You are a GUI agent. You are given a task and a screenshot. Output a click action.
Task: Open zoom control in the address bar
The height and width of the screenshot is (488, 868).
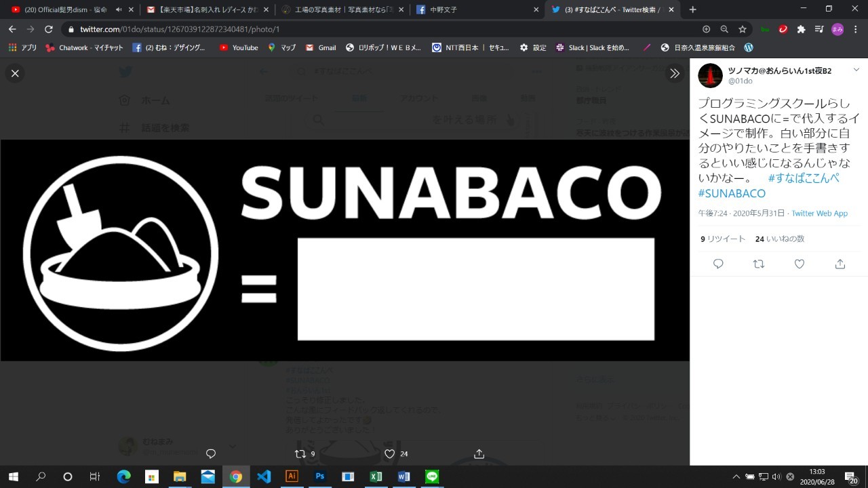[724, 29]
